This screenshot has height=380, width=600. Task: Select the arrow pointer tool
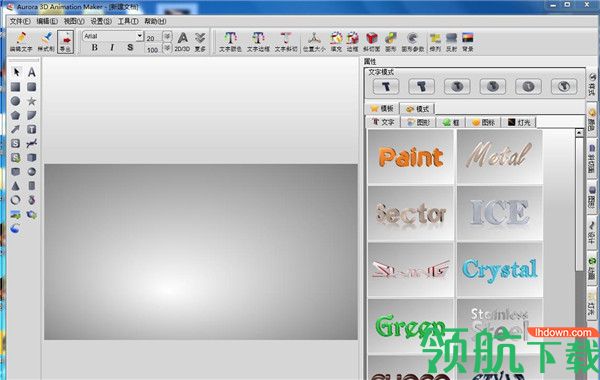pos(16,72)
